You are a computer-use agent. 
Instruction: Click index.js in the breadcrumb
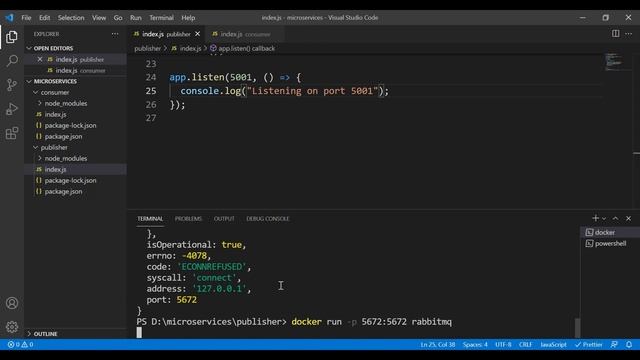click(187, 48)
